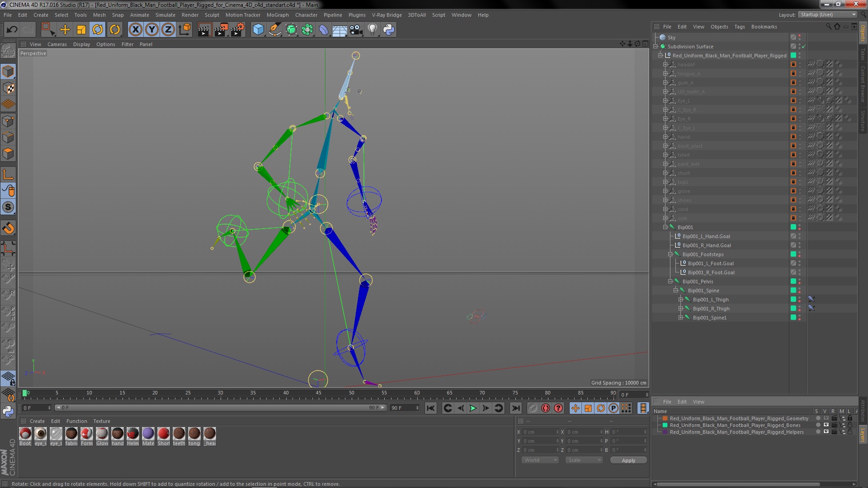This screenshot has height=488, width=868.
Task: Open the Character menu
Action: point(306,15)
